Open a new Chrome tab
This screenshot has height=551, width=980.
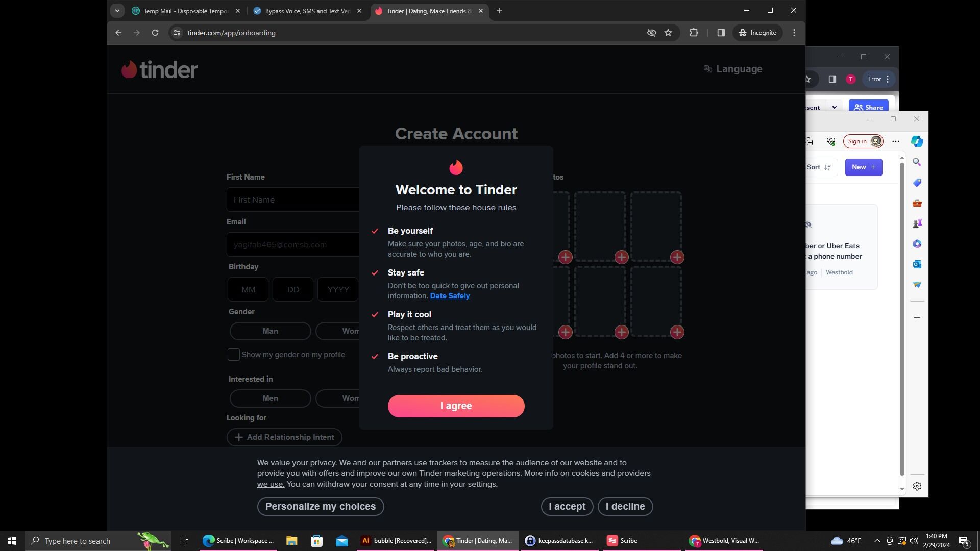pos(499,11)
